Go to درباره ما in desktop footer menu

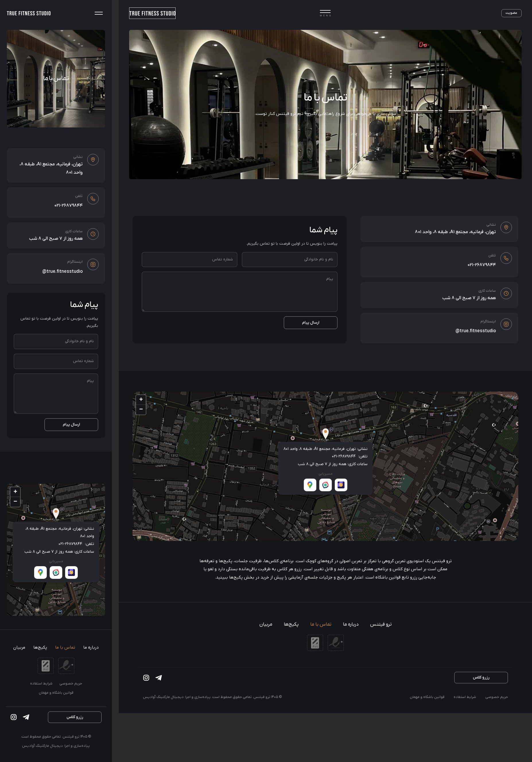(351, 624)
